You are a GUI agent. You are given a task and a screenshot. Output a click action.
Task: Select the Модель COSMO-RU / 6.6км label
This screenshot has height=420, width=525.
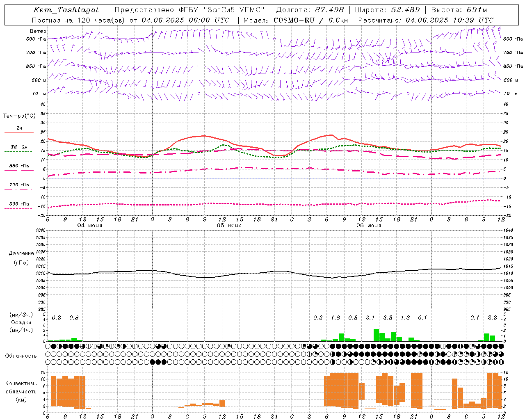pyautogui.click(x=295, y=20)
